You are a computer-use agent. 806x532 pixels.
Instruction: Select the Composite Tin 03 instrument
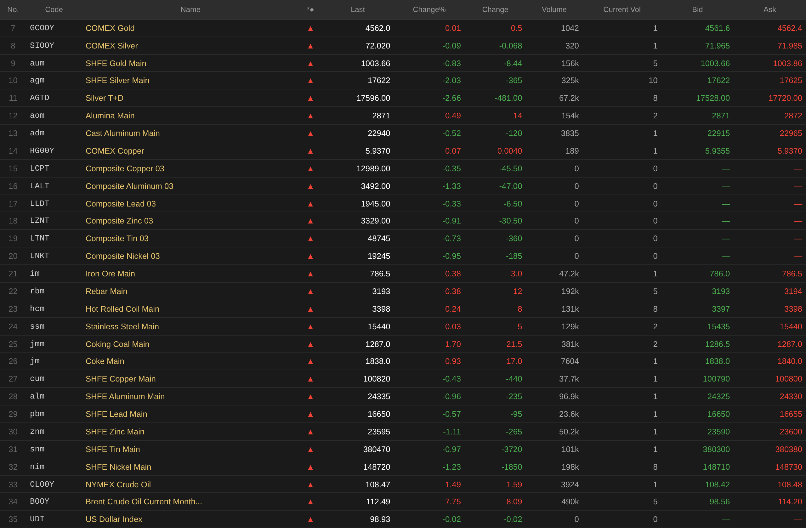click(117, 239)
